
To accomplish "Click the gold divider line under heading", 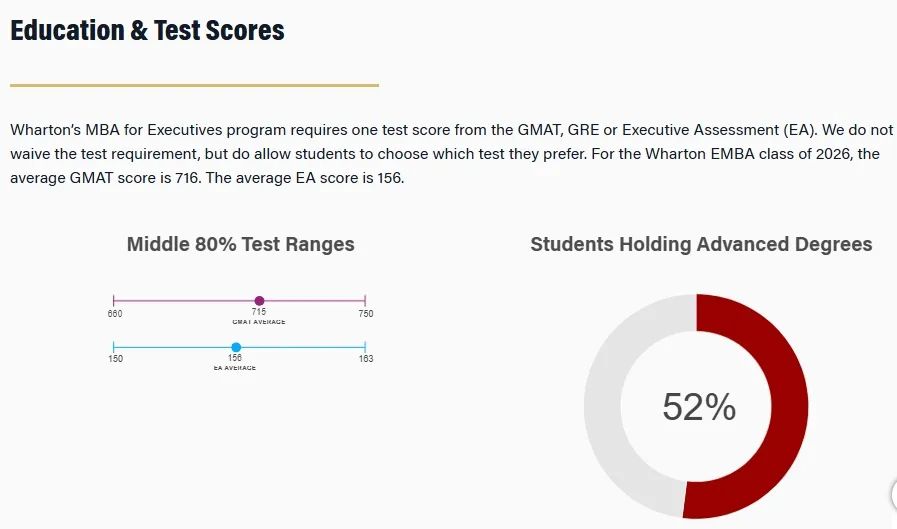I will [x=195, y=85].
